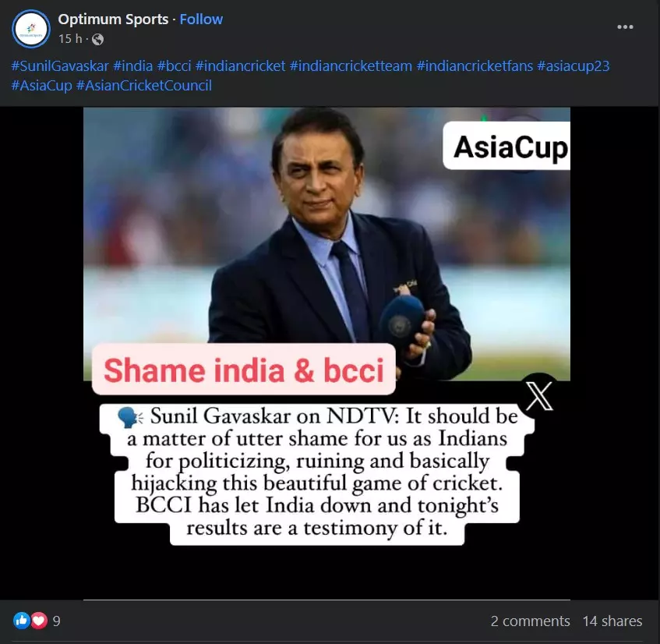Open the 15 h post timestamp

(70, 39)
